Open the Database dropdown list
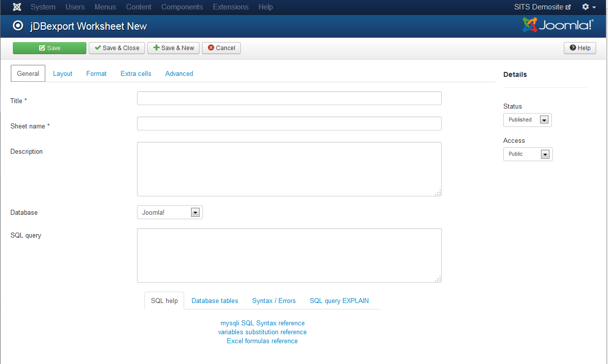 170,213
